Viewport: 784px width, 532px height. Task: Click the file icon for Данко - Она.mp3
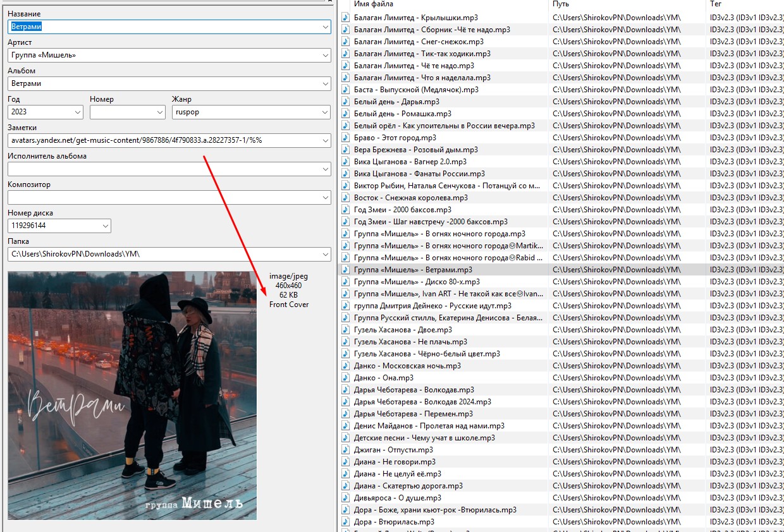(345, 378)
